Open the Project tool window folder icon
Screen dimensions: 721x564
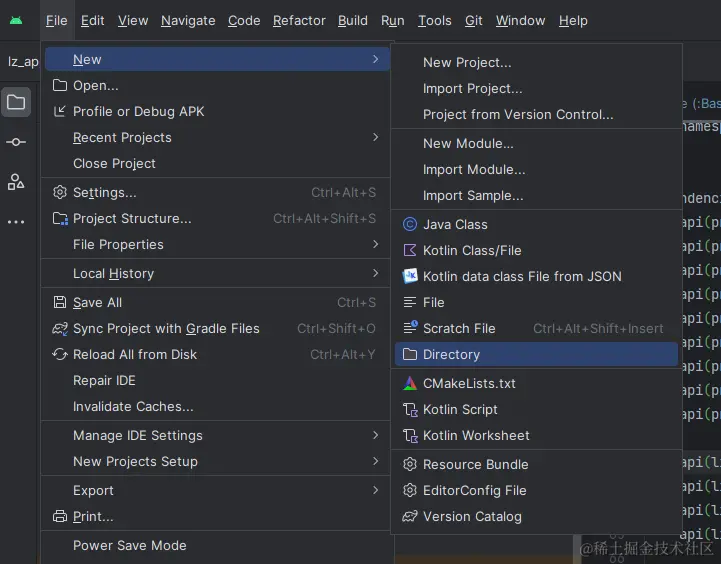point(16,102)
